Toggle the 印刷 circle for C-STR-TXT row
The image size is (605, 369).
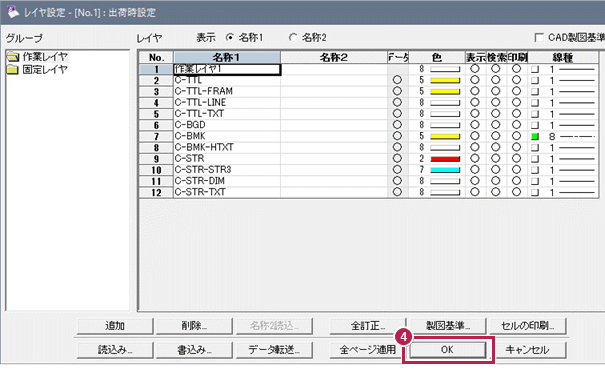(517, 192)
